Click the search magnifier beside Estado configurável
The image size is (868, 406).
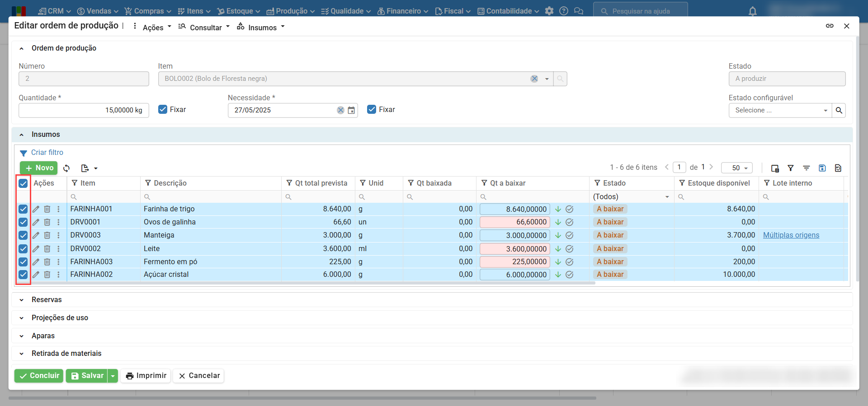point(839,110)
